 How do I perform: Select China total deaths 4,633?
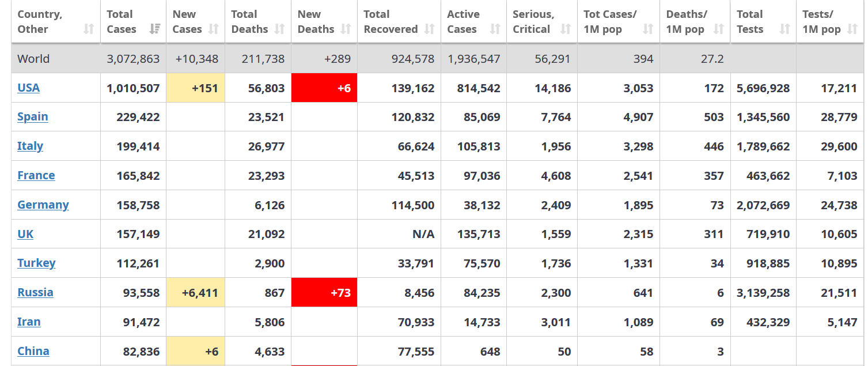coord(270,352)
